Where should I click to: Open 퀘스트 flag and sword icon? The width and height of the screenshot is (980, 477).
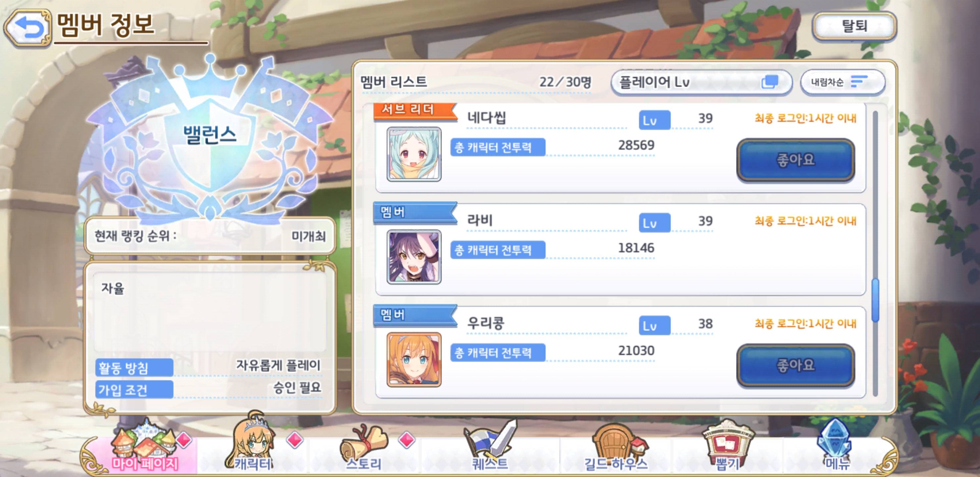tap(490, 446)
